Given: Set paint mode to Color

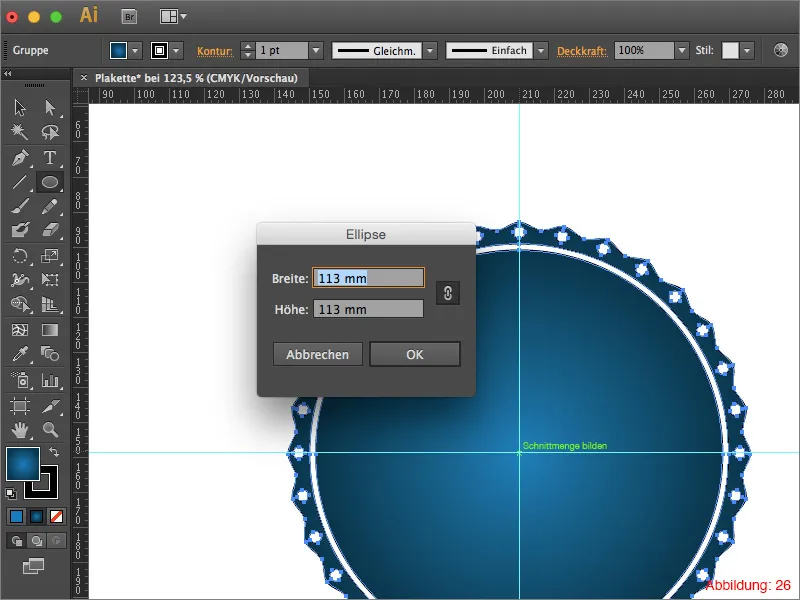Looking at the screenshot, I should tap(16, 517).
